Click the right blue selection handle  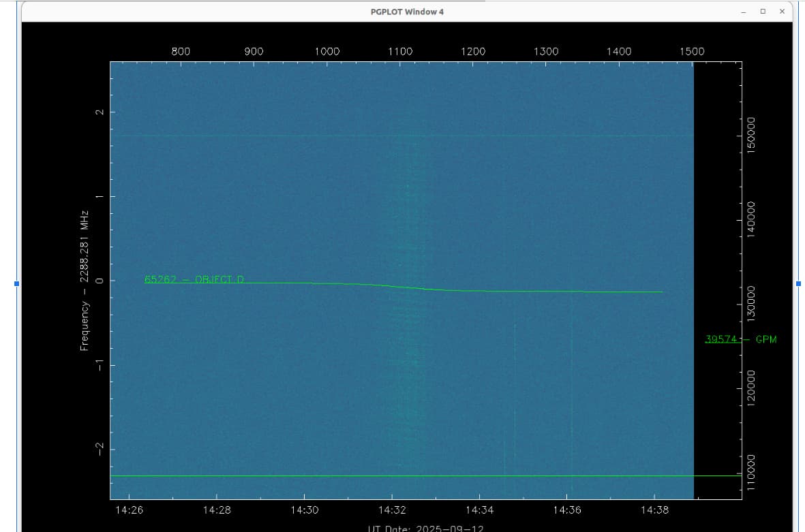pos(798,283)
